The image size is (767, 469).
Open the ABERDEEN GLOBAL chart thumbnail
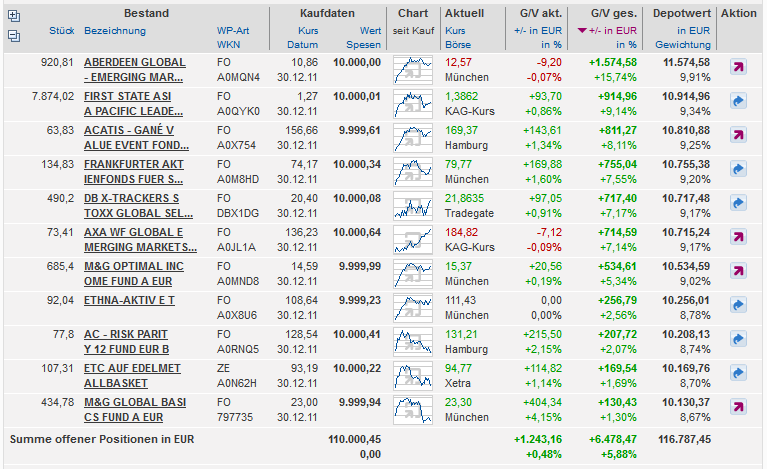pyautogui.click(x=412, y=69)
